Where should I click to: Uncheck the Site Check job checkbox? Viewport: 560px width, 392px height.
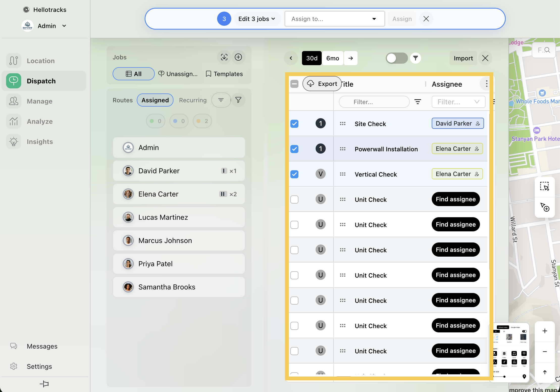tap(294, 124)
